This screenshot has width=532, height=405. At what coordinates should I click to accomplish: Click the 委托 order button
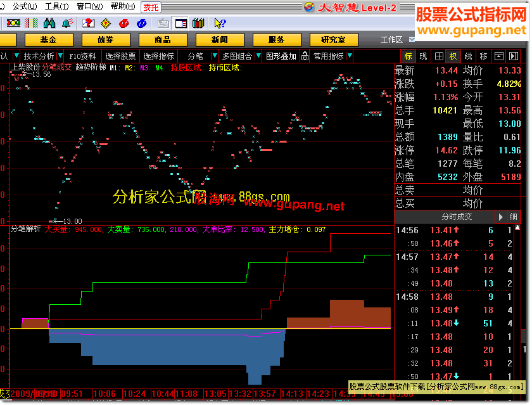pyautogui.click(x=151, y=7)
